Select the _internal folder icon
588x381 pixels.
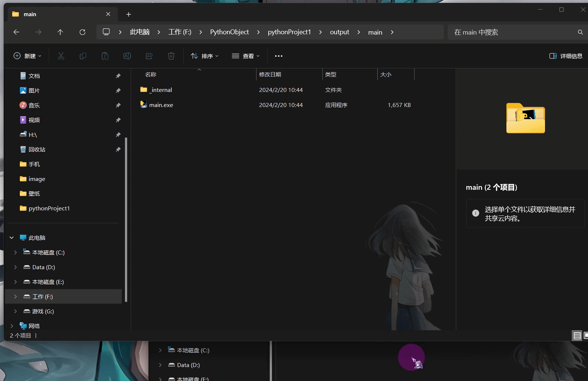pyautogui.click(x=144, y=90)
